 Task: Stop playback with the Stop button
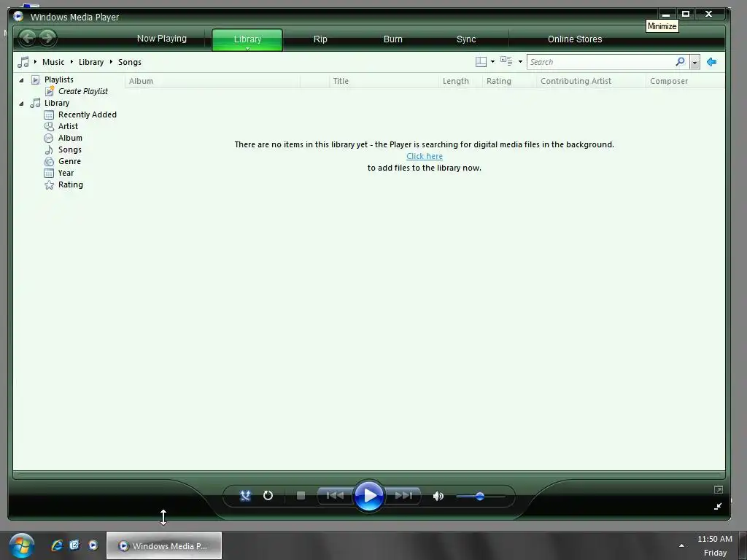tap(301, 496)
